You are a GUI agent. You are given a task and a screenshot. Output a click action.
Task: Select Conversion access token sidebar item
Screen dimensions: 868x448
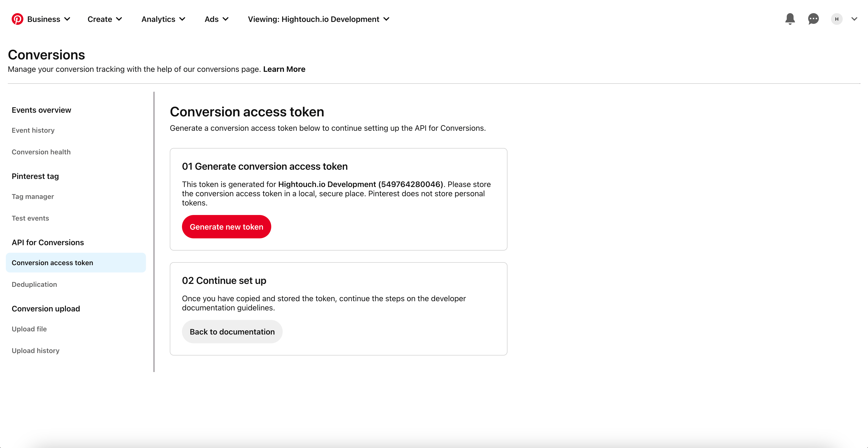pos(76,262)
